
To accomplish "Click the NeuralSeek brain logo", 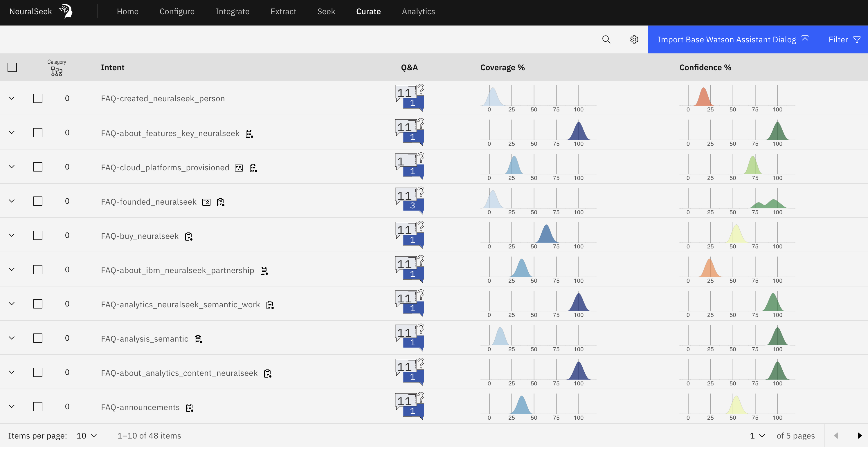I will click(66, 11).
